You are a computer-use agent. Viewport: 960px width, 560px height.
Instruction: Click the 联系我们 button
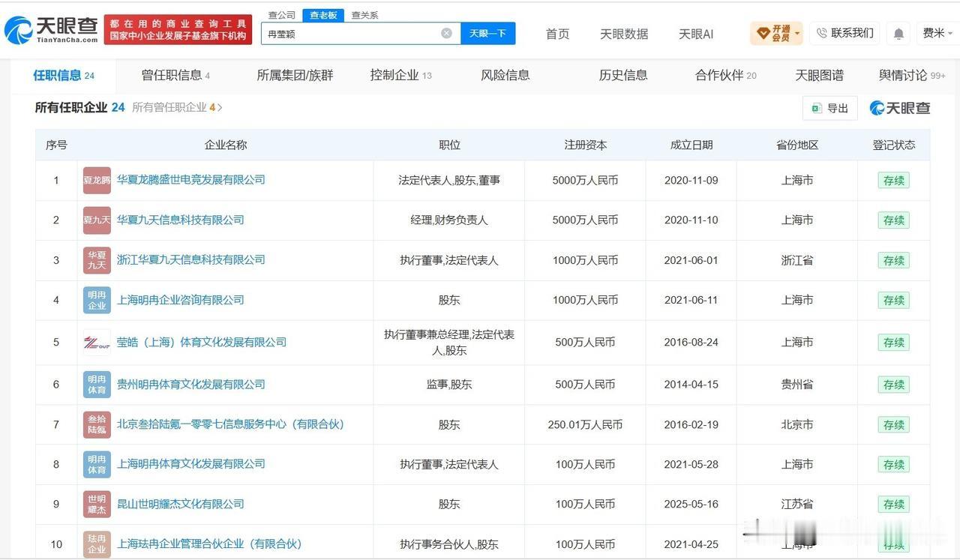coord(845,33)
